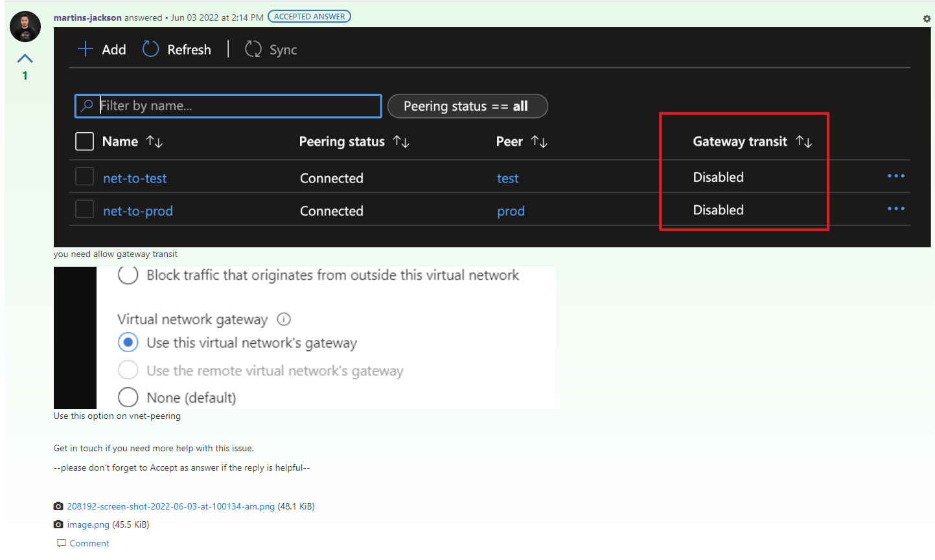Click the upvote arrow above the vote count
Viewport: 935px width, 560px height.
25,57
